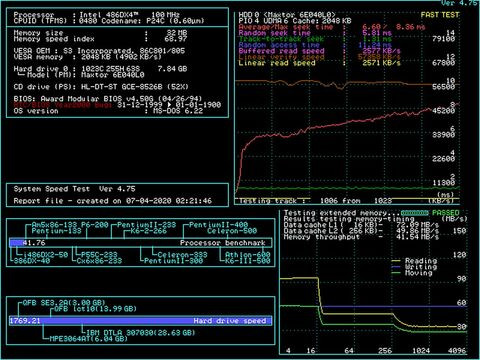Viewport: 480px width, 360px height.
Task: Select the 'CD drive (PS)' line
Action: 101,87
